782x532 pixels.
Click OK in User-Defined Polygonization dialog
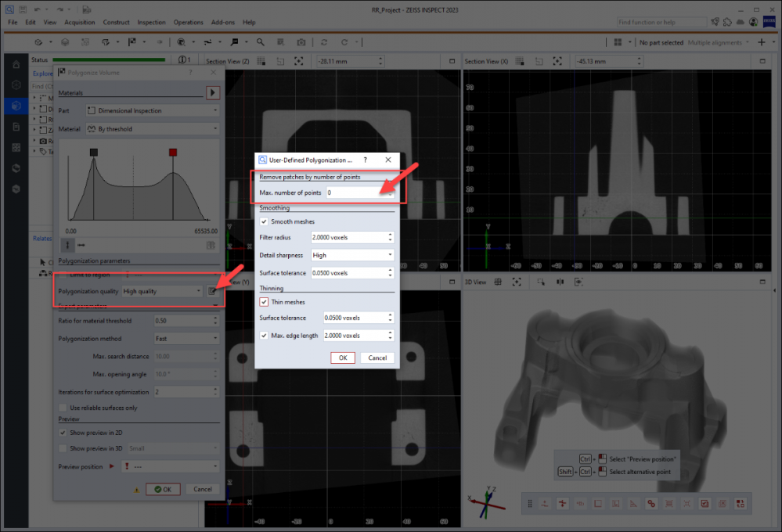(342, 358)
